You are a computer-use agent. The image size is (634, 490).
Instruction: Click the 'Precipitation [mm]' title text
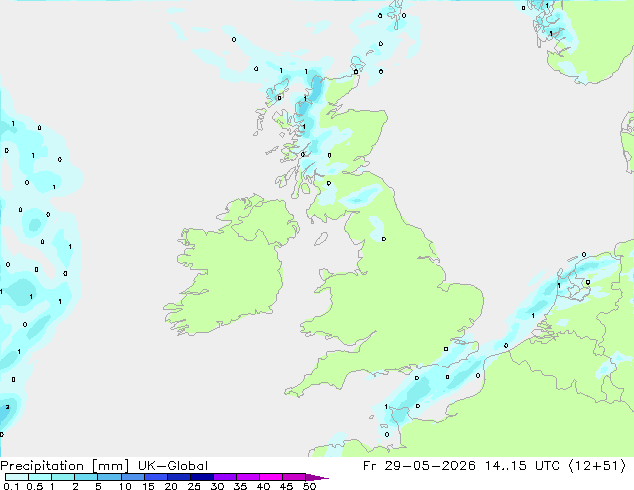click(65, 466)
